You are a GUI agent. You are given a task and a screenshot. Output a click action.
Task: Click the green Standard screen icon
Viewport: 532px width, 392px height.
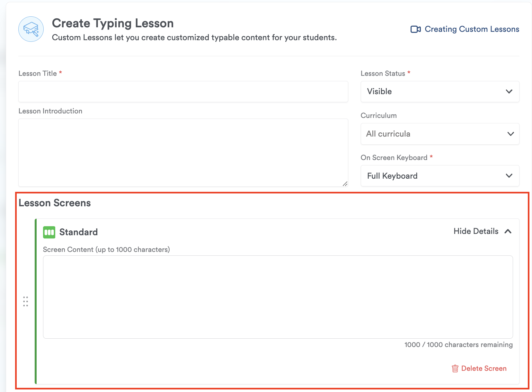tap(49, 232)
